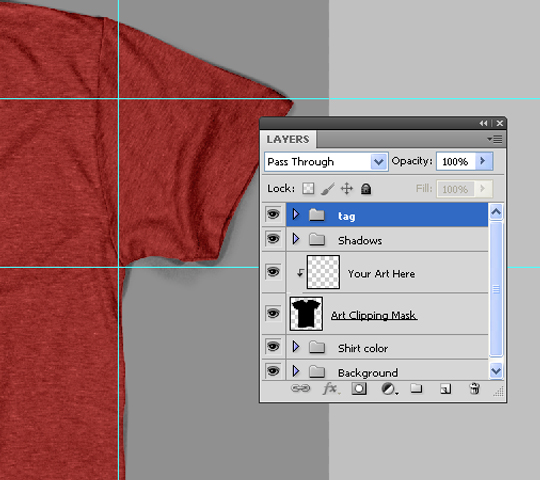Screen dimensions: 540x480
Task: Open the Opacity slider arrow
Action: [x=484, y=161]
